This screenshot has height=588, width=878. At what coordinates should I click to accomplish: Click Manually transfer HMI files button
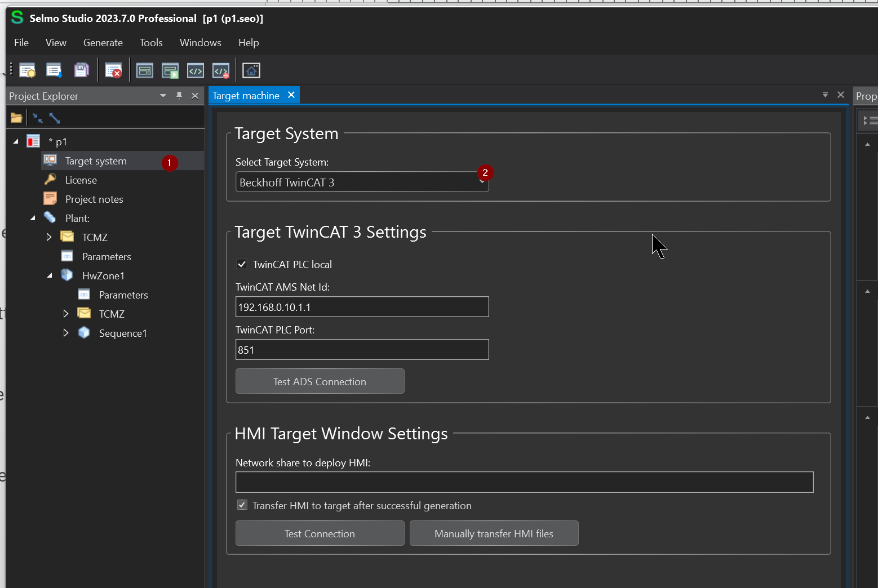[494, 533]
